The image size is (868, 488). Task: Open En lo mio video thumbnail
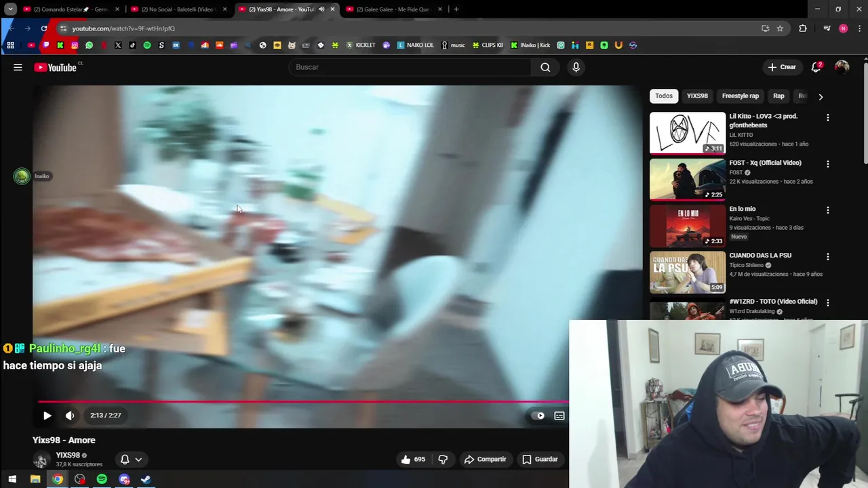(688, 226)
